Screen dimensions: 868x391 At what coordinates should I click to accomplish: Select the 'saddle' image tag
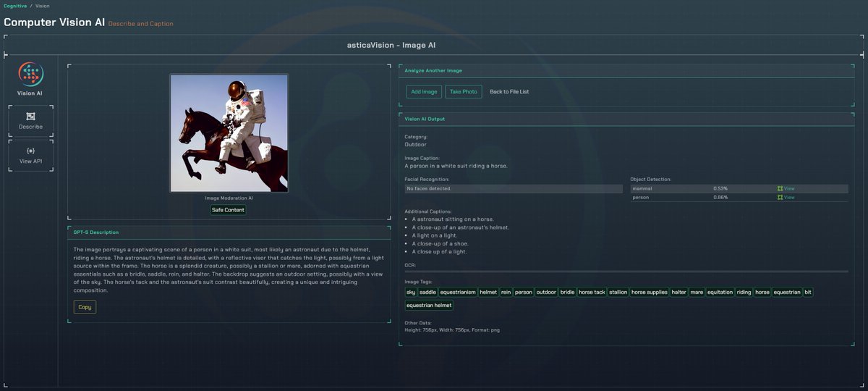(427, 292)
